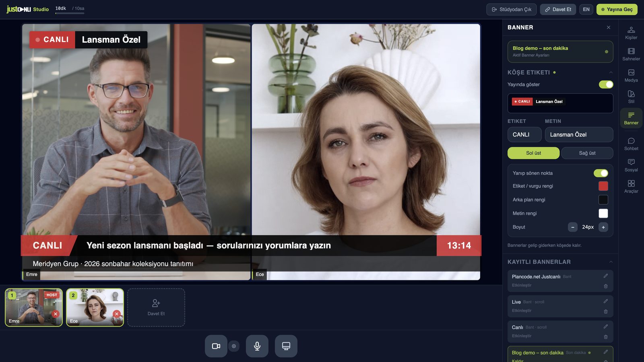Pick Arka plan rengi swatch
The height and width of the screenshot is (362, 644).
(x=603, y=200)
